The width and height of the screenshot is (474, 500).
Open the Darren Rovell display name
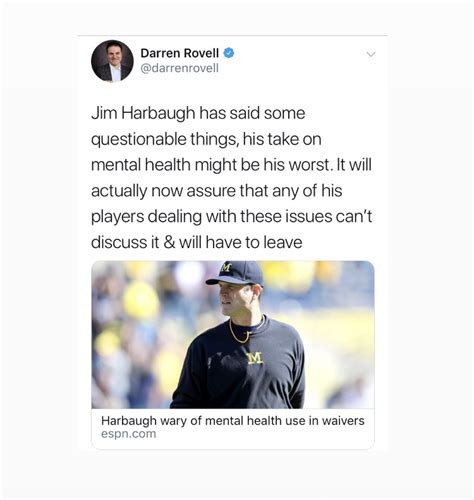coord(180,53)
